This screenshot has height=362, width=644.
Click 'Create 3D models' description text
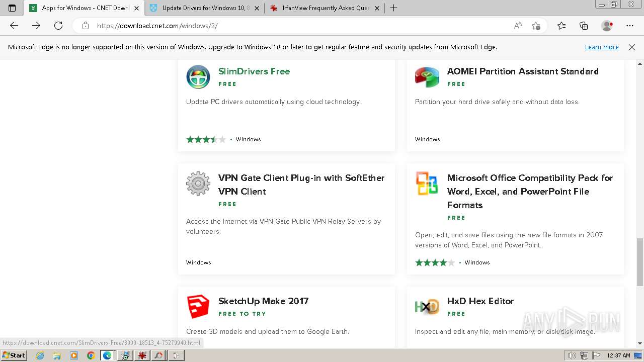pos(268,332)
